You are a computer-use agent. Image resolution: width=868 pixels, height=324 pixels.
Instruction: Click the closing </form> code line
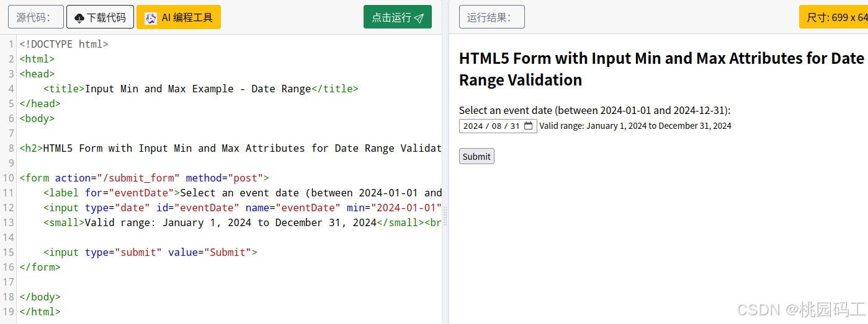pyautogui.click(x=40, y=267)
